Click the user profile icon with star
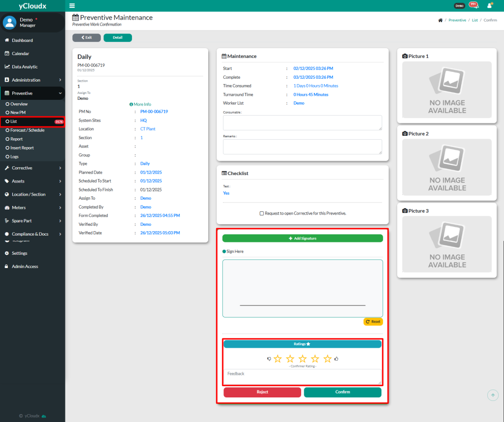Image resolution: width=504 pixels, height=422 pixels. pyautogui.click(x=490, y=5)
